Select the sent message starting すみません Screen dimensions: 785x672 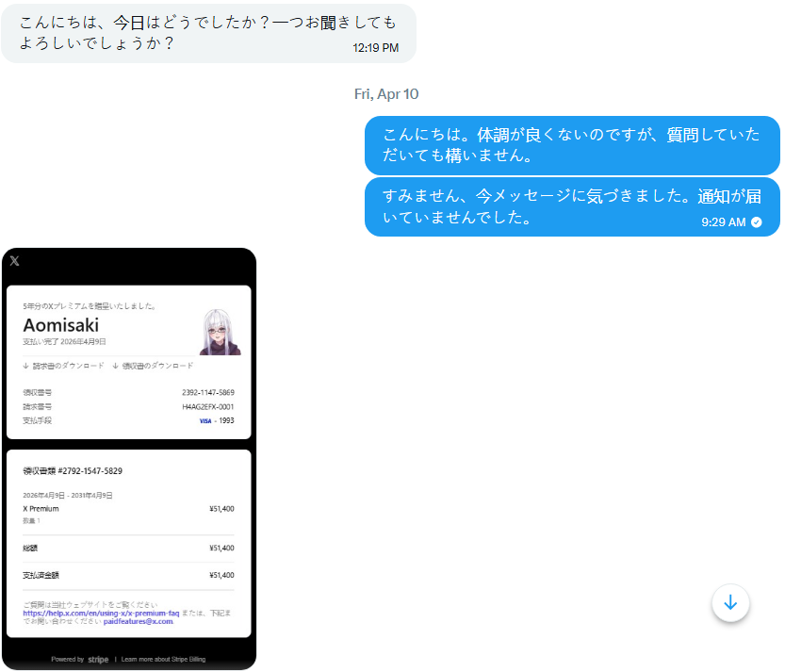click(572, 206)
